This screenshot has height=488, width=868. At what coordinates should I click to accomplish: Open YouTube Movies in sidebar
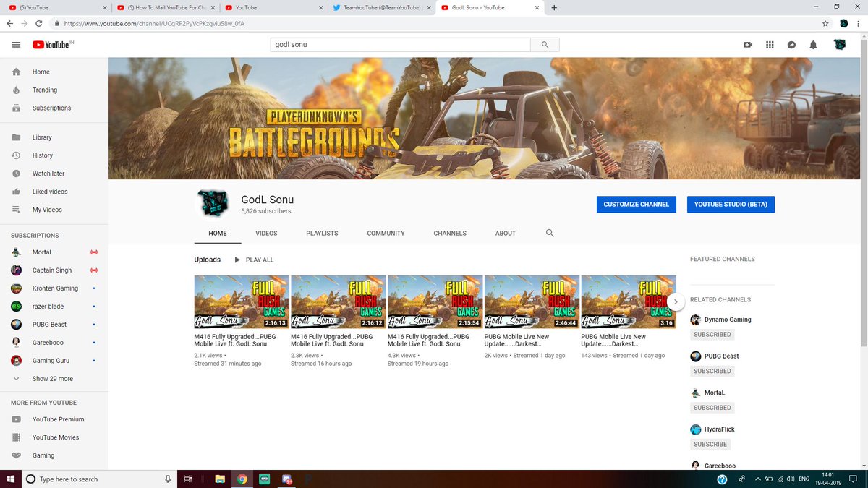point(54,437)
